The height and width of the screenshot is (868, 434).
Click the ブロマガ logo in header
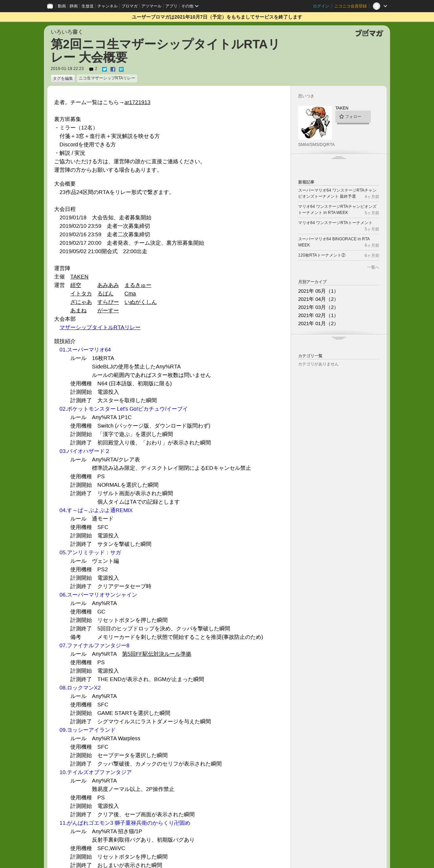click(x=369, y=33)
